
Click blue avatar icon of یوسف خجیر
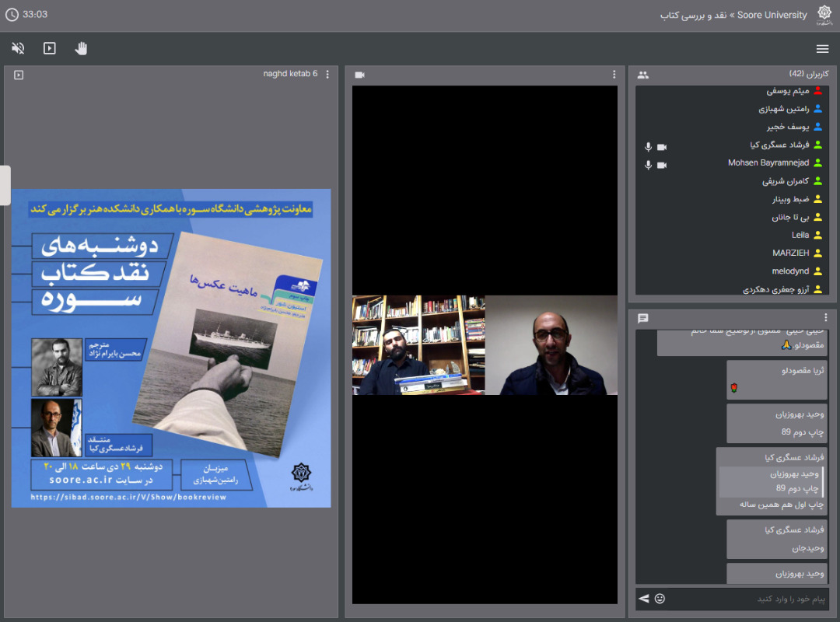point(818,127)
